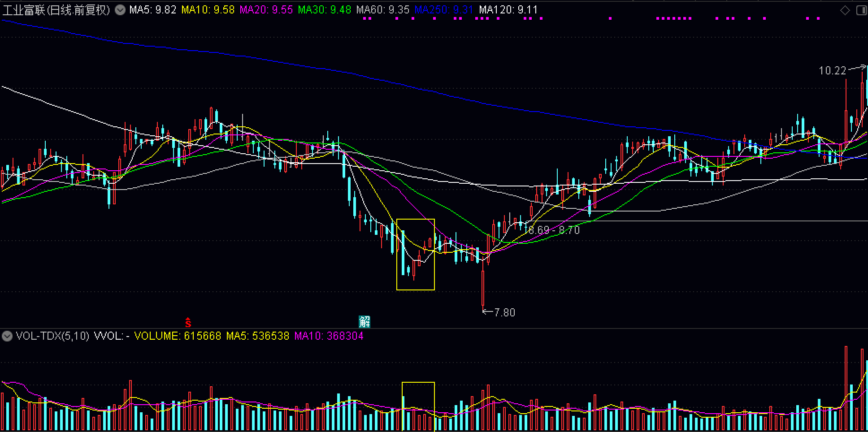The height and width of the screenshot is (432, 868).
Task: Expand VOL-TDX indicator dropdown arrow
Action: click(7, 336)
